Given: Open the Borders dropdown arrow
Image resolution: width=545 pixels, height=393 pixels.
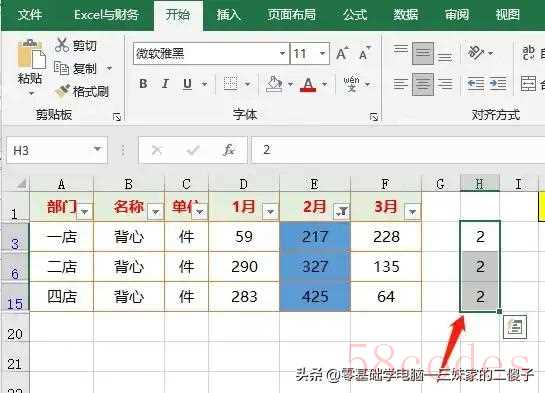Looking at the screenshot, I should [247, 84].
